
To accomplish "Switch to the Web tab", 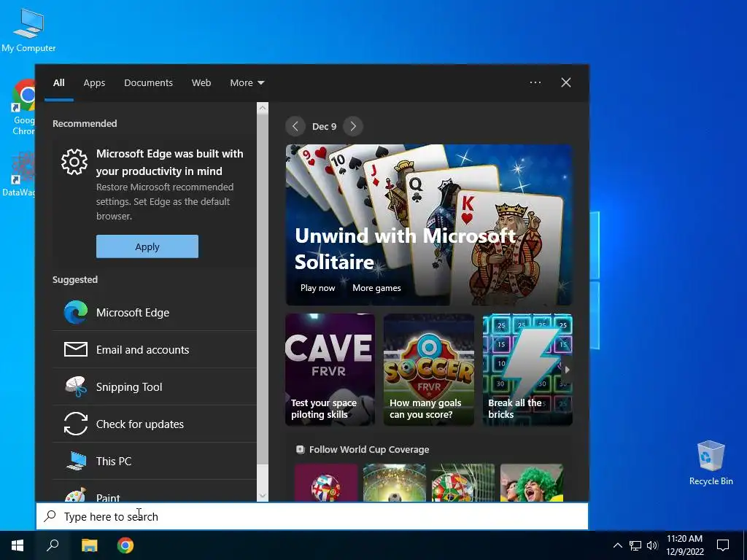I will point(201,82).
